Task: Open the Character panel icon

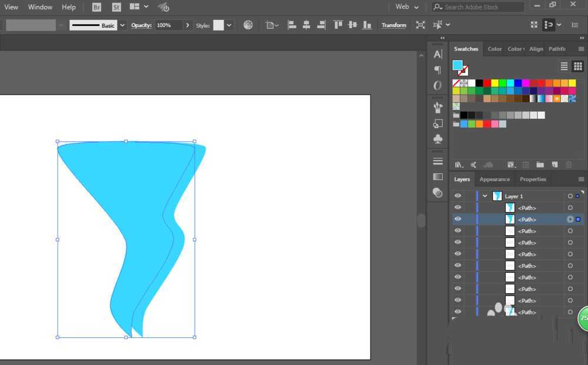Action: (437, 54)
